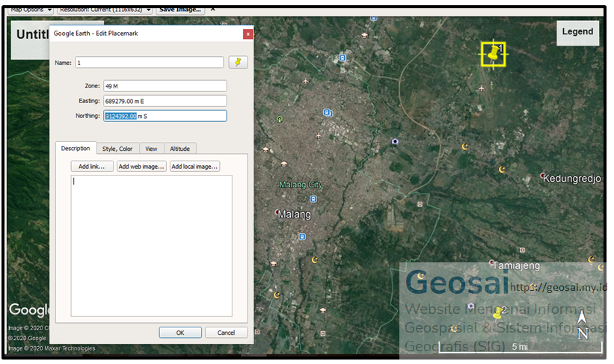Click the green park icon near the dialog edge
This screenshot has height=364, width=614.
(280, 119)
